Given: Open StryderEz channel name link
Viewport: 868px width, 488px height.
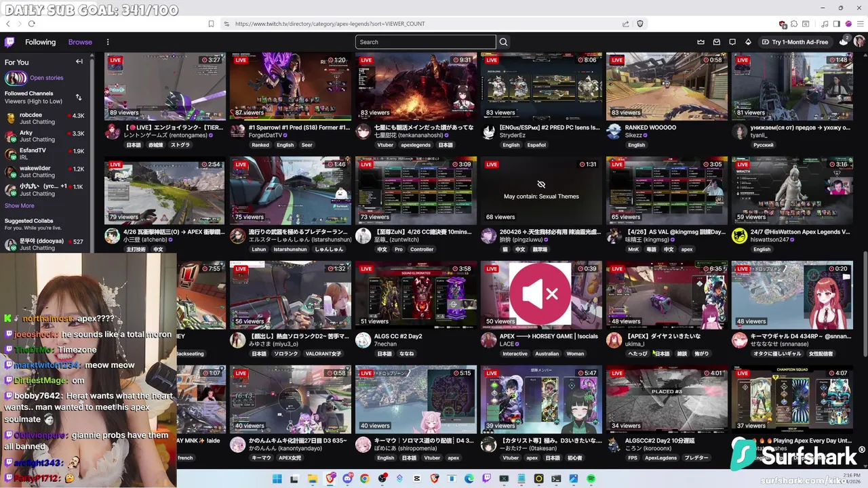Looking at the screenshot, I should [x=513, y=136].
